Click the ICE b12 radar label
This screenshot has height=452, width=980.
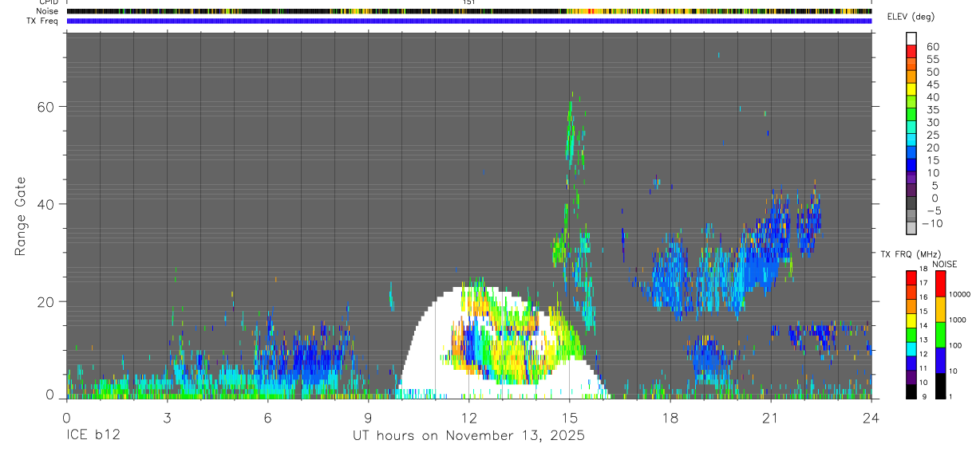[x=93, y=436]
